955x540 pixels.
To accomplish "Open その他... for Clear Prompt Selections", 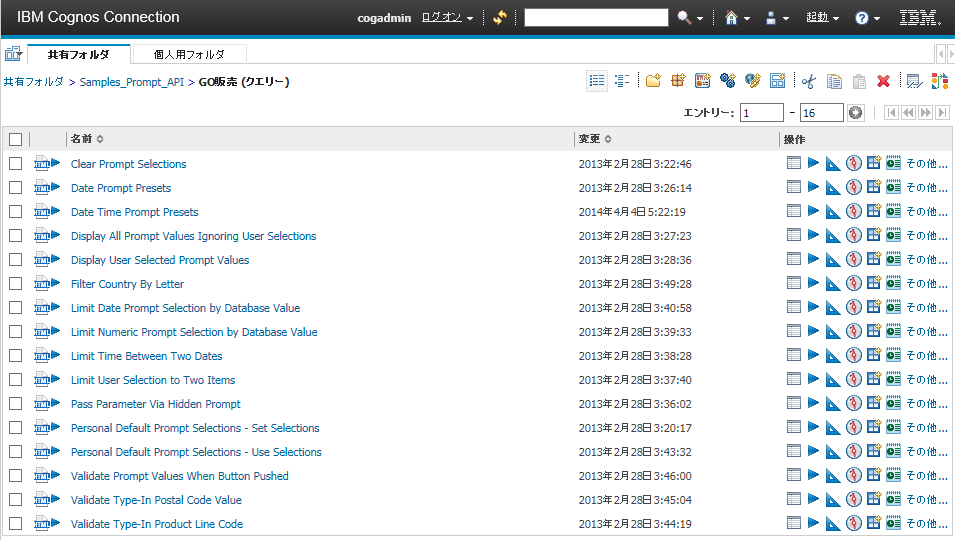I will (x=926, y=164).
